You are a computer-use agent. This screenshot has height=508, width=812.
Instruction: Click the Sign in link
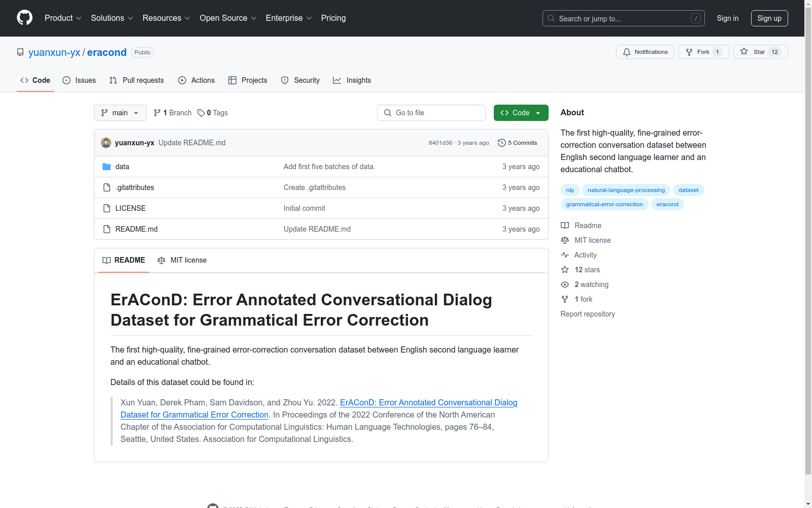(728, 18)
